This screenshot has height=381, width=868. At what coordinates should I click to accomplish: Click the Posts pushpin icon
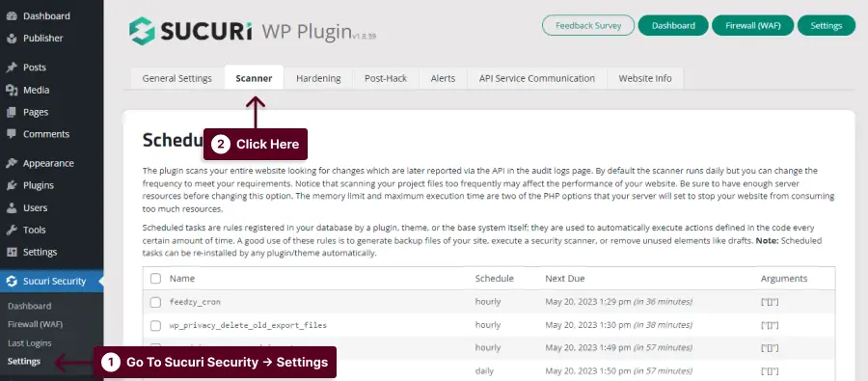(12, 68)
